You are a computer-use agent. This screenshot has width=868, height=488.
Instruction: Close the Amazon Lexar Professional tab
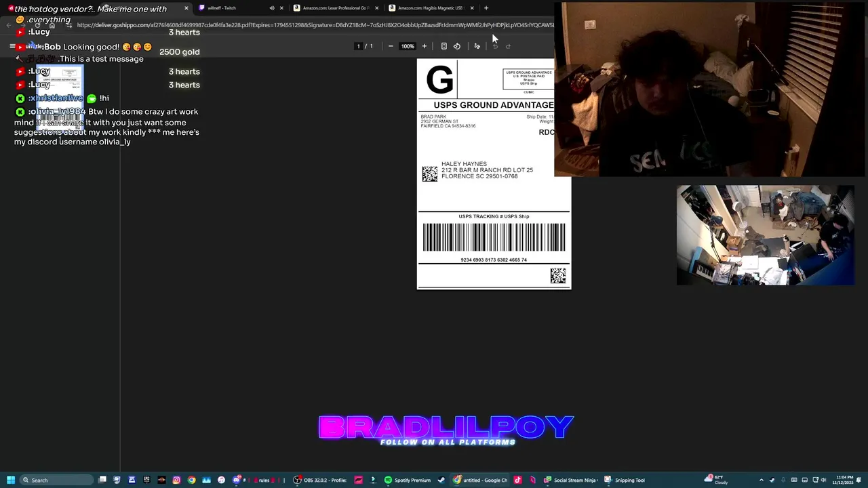[376, 8]
